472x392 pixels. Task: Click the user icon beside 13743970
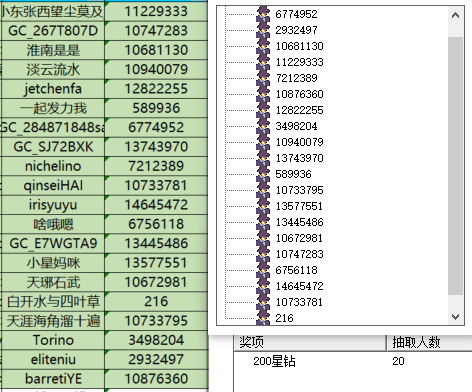point(263,158)
